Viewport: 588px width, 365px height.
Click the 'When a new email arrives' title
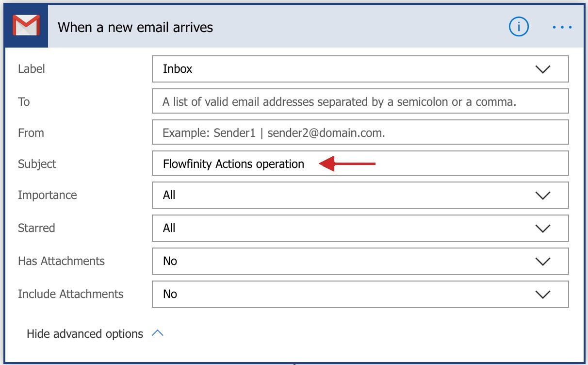(x=135, y=27)
